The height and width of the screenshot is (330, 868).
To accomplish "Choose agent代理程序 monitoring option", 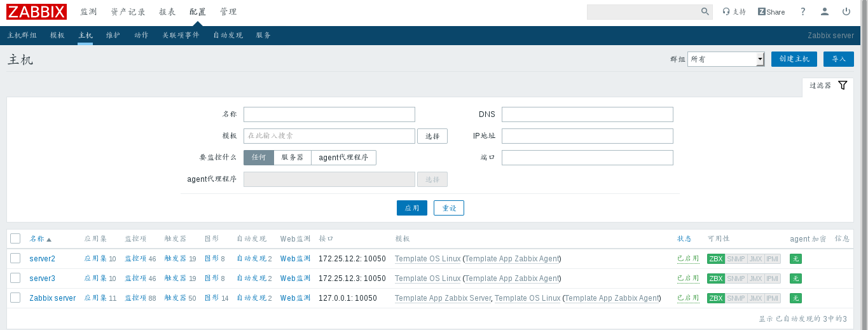I will [344, 158].
